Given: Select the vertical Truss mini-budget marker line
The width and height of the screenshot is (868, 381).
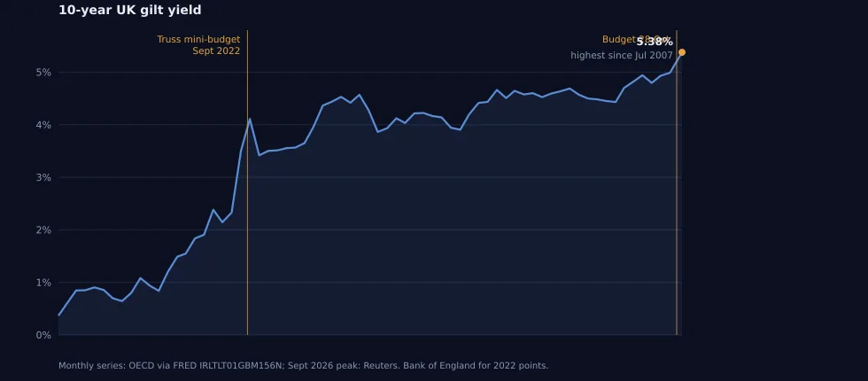Looking at the screenshot, I should [x=247, y=183].
